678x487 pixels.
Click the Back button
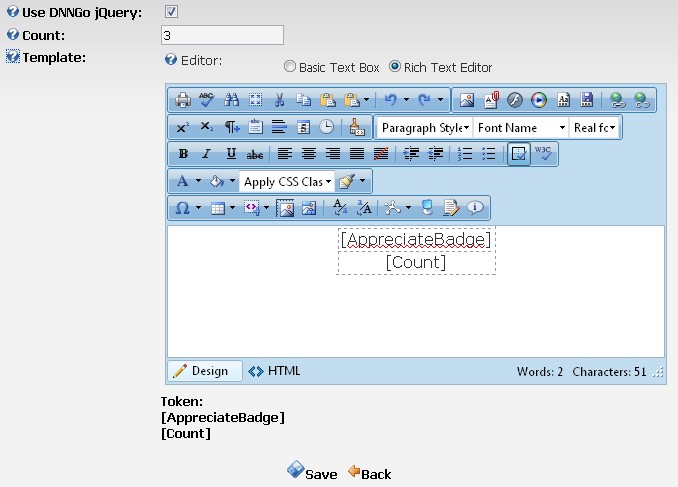tap(370, 473)
